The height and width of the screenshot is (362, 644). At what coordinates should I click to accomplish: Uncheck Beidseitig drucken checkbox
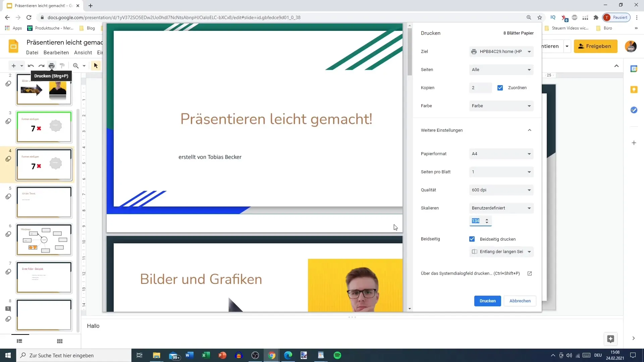[x=472, y=239]
